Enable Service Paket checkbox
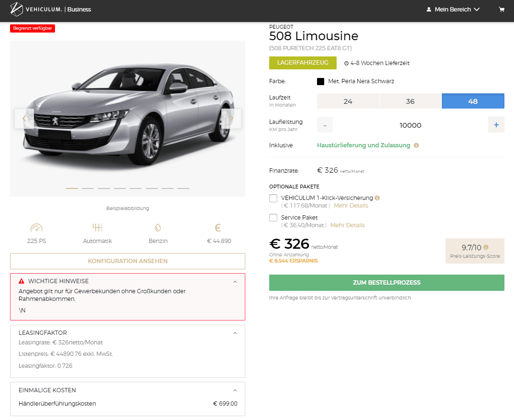Screen dimensions: 514x420 [273, 218]
